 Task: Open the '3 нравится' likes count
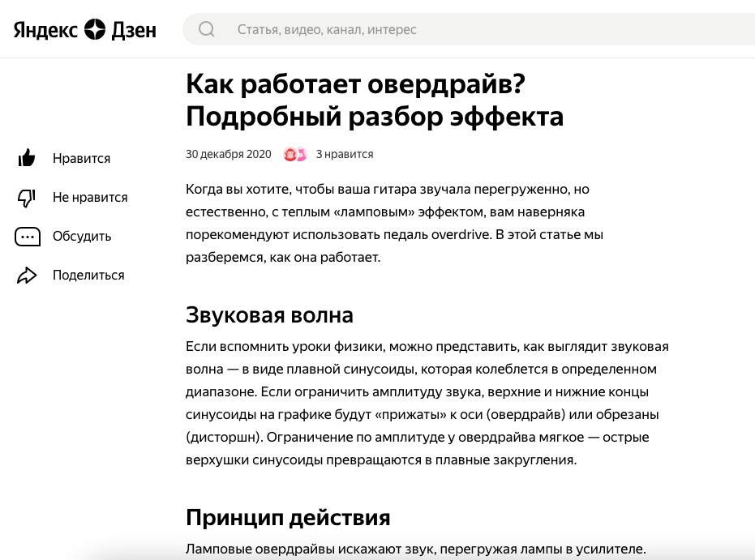click(345, 155)
